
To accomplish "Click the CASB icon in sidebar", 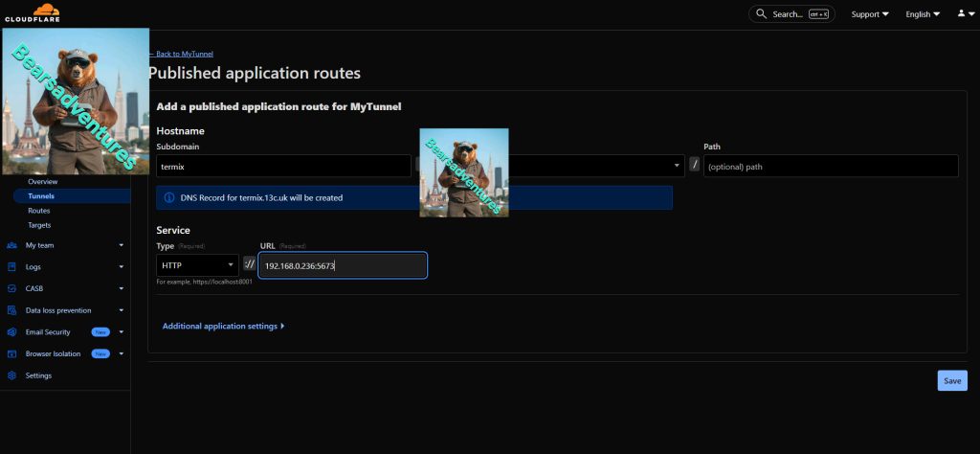I will [11, 288].
